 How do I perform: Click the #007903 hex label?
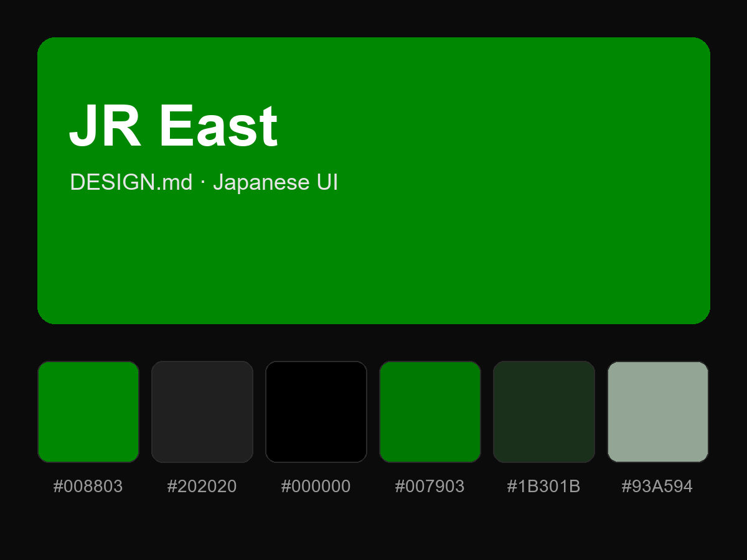click(x=430, y=487)
